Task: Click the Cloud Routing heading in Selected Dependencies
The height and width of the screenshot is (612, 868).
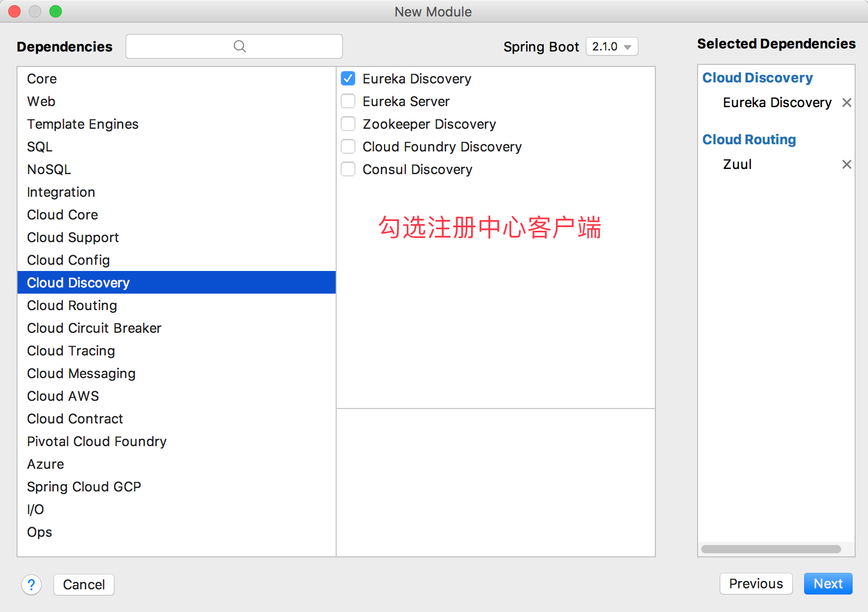Action: tap(749, 140)
